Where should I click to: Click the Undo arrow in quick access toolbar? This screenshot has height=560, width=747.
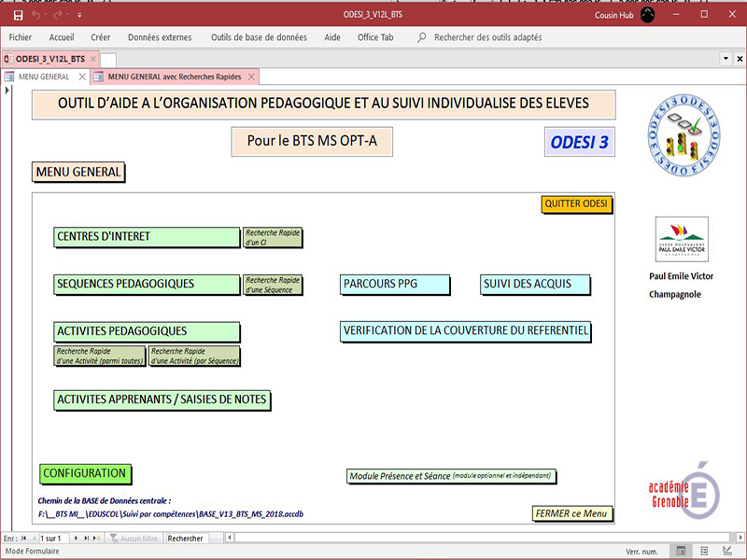pyautogui.click(x=38, y=15)
